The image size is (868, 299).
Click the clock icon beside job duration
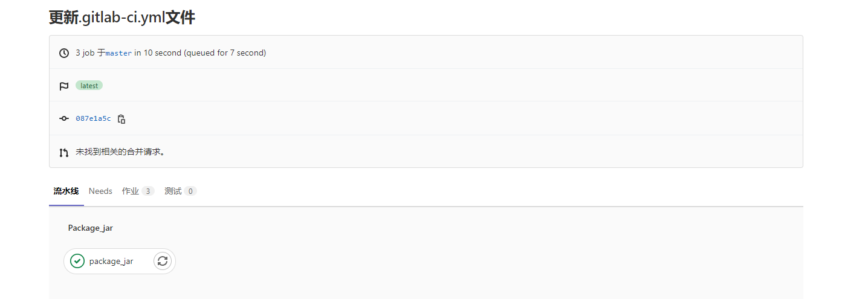tap(63, 53)
